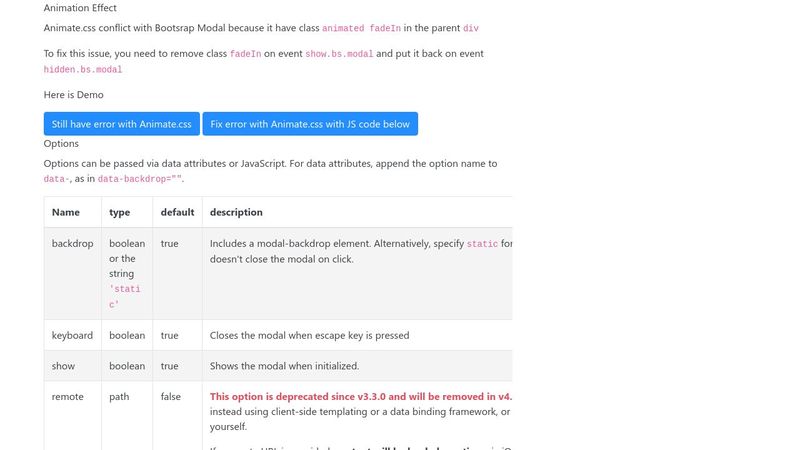Viewport: 800px width, 450px height.
Task: Select the 'show' row name cell
Action: pyautogui.click(x=72, y=366)
